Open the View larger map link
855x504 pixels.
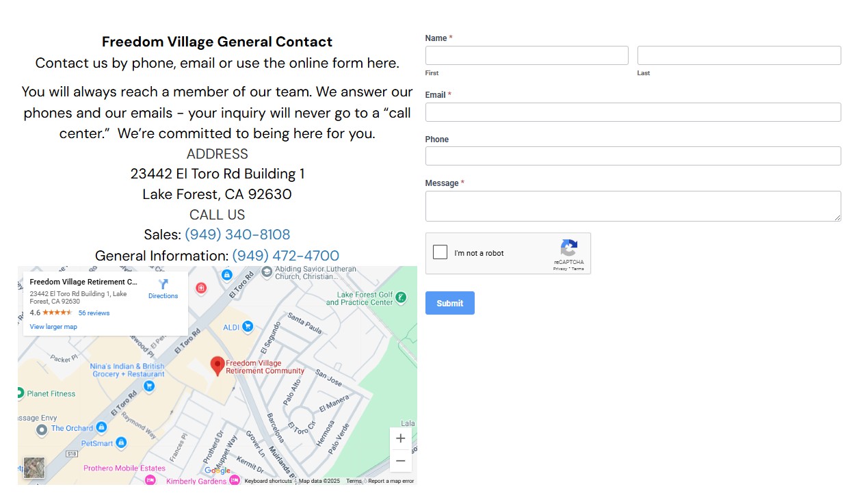point(53,326)
